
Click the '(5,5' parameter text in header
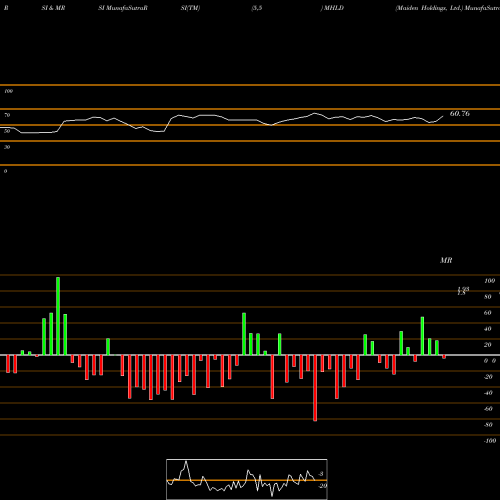(257, 8)
